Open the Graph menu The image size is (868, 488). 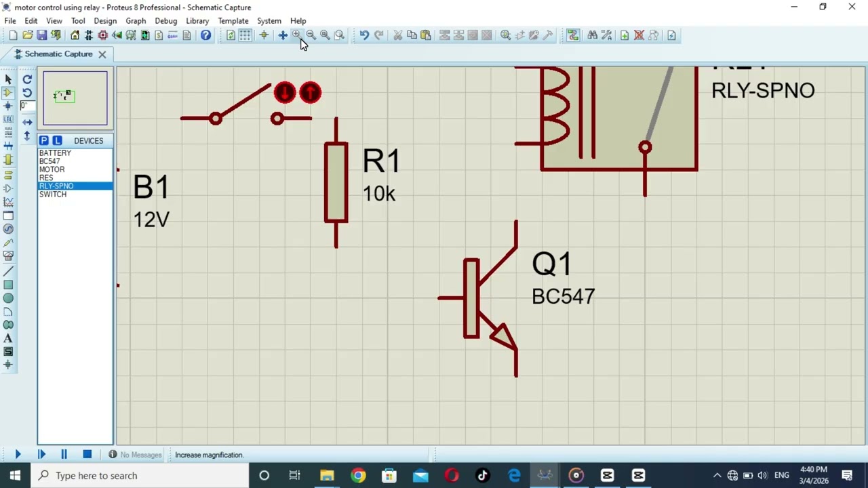136,21
